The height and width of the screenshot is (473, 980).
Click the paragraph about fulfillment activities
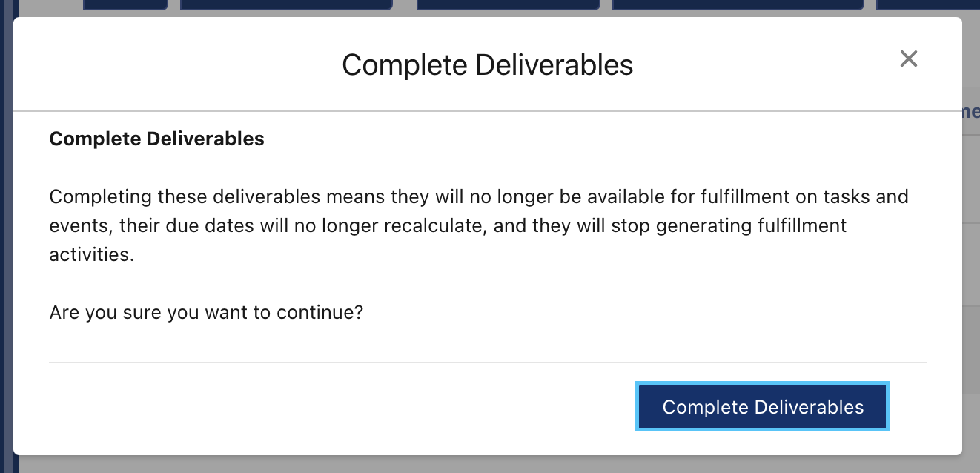(x=479, y=225)
